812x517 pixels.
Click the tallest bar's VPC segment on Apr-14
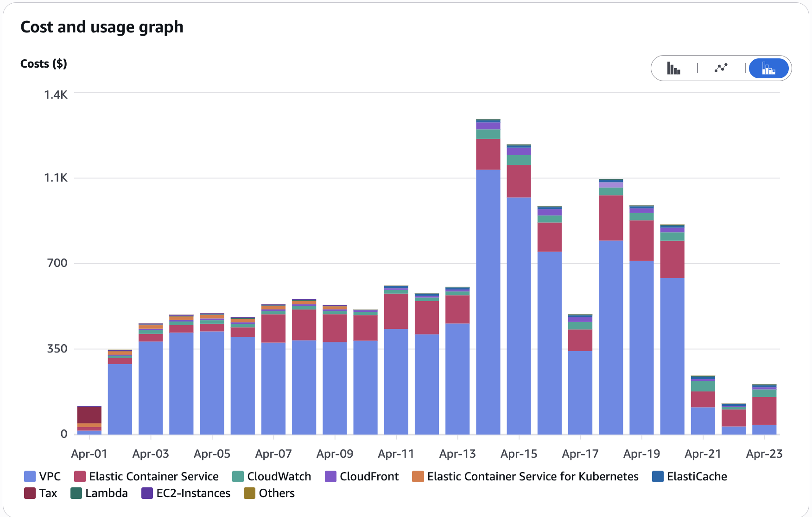coord(488,302)
